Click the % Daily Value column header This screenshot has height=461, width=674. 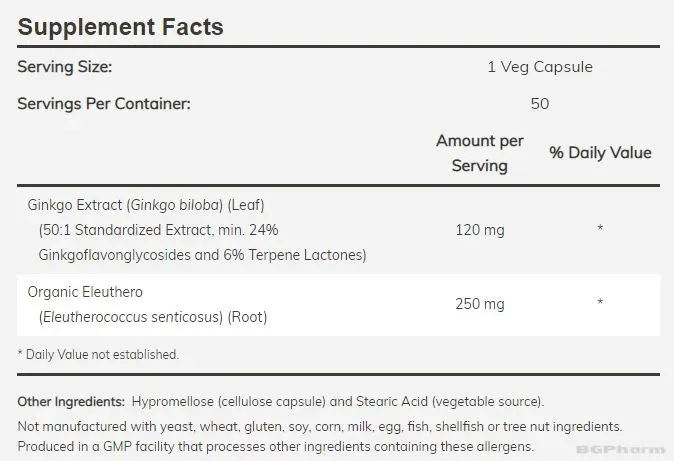(x=600, y=153)
